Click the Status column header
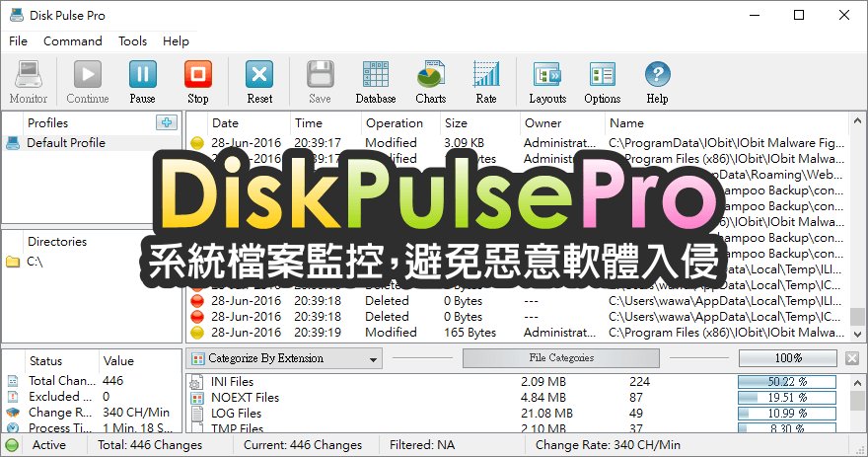Viewport: 868px width, 457px height. 61,361
